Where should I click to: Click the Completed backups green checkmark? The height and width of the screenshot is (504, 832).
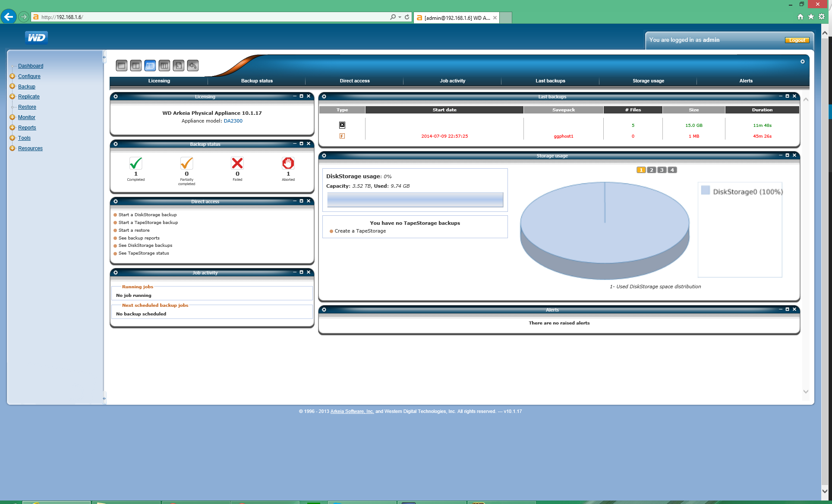(x=136, y=163)
